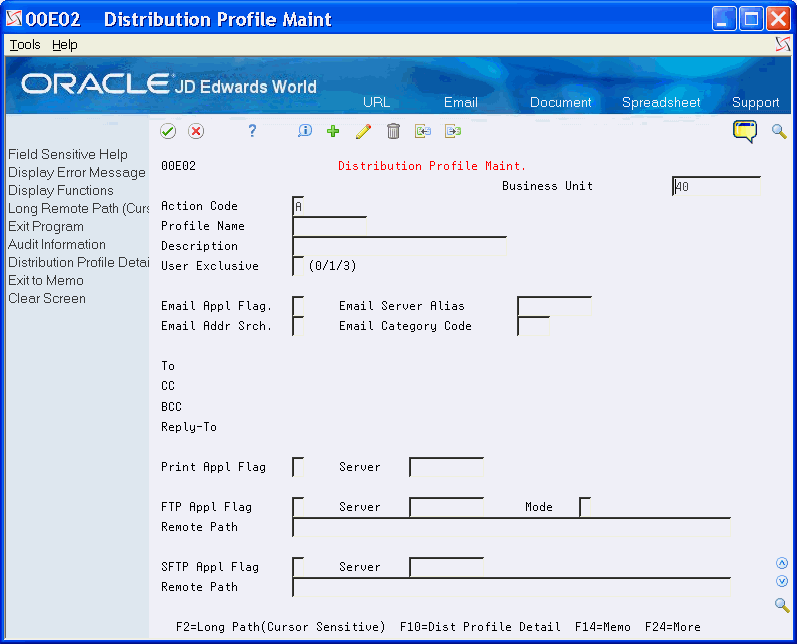
Task: Select Display Functions in sidebar
Action: tap(60, 190)
